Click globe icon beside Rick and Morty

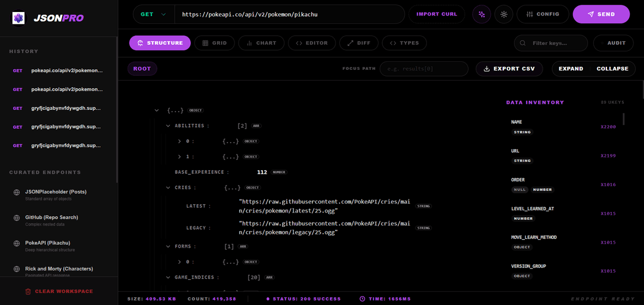[17, 269]
